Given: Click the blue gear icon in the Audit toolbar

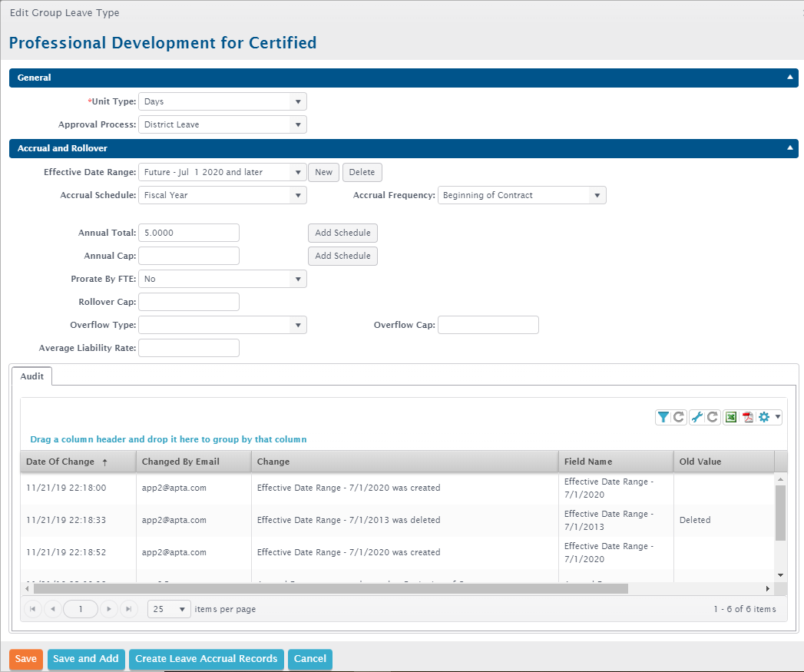Looking at the screenshot, I should pyautogui.click(x=764, y=417).
